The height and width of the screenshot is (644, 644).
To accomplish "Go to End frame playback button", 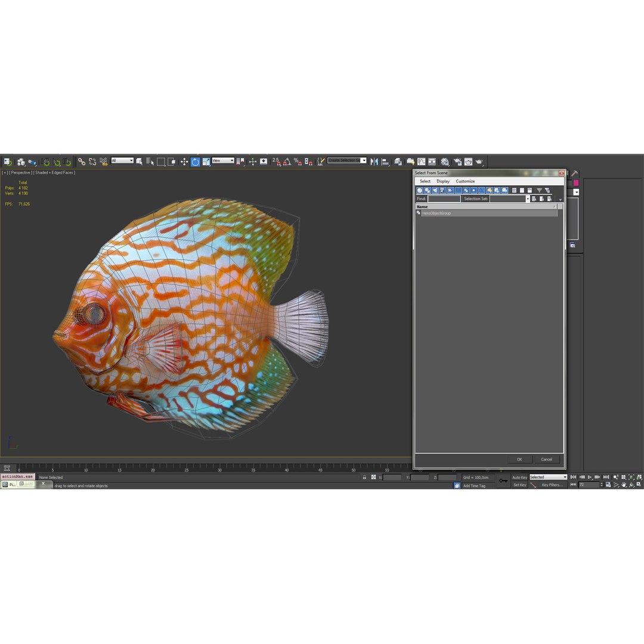I will point(606,477).
